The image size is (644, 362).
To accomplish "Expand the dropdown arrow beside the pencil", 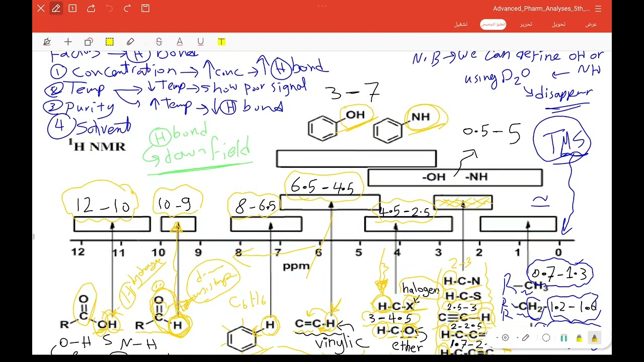I will click(517, 338).
